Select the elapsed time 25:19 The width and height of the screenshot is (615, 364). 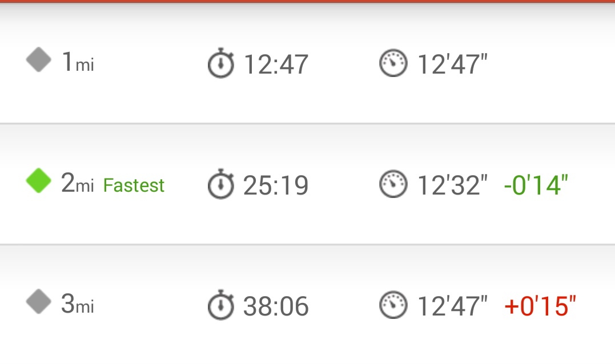(x=276, y=185)
